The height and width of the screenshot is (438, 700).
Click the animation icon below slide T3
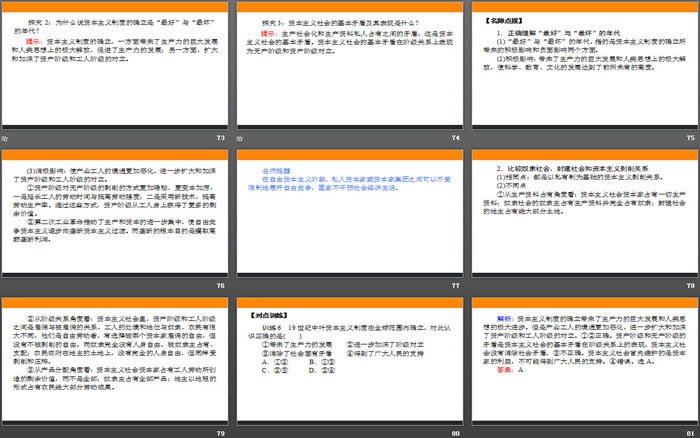[x=5, y=137]
